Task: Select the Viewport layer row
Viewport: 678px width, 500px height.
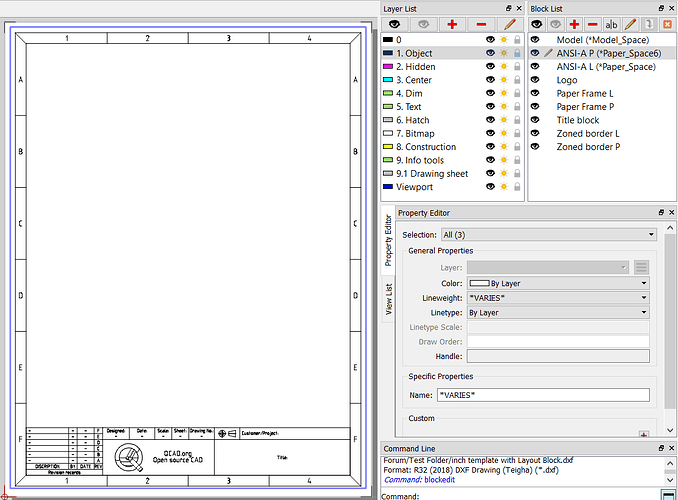Action: click(x=414, y=187)
